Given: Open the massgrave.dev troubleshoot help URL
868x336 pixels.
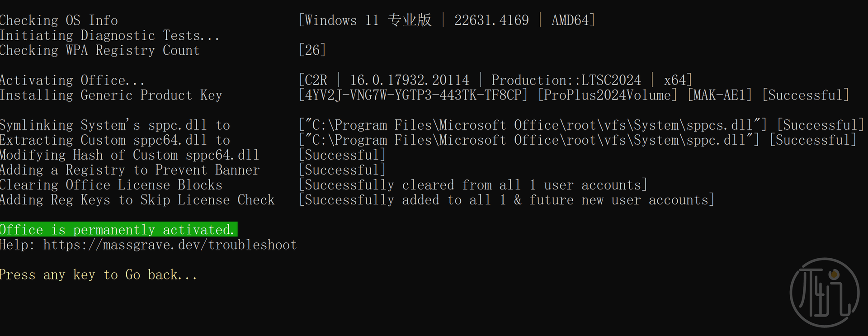Looking at the screenshot, I should click(170, 245).
